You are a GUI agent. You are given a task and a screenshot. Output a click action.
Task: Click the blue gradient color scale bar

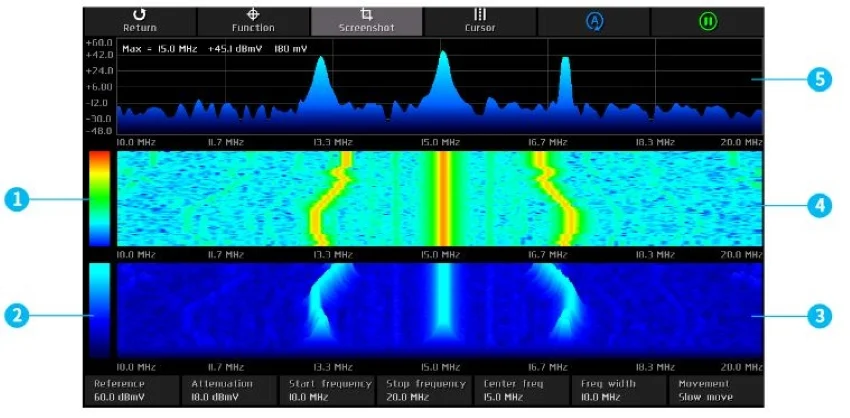tap(99, 310)
